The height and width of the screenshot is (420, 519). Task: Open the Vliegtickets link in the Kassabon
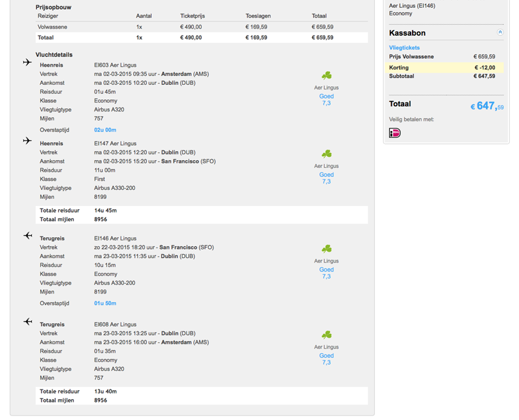pyautogui.click(x=404, y=48)
